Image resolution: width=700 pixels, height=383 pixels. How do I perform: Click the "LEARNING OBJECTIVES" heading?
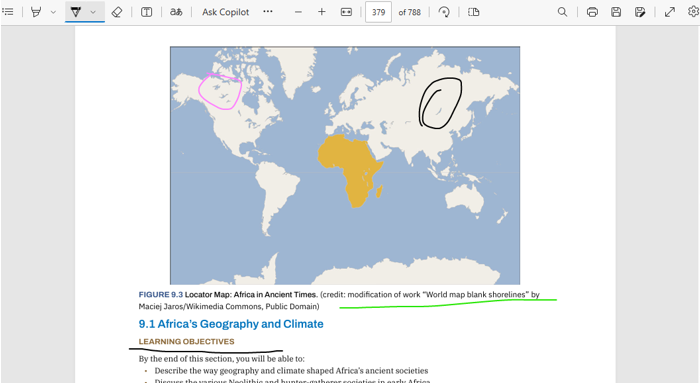(186, 341)
